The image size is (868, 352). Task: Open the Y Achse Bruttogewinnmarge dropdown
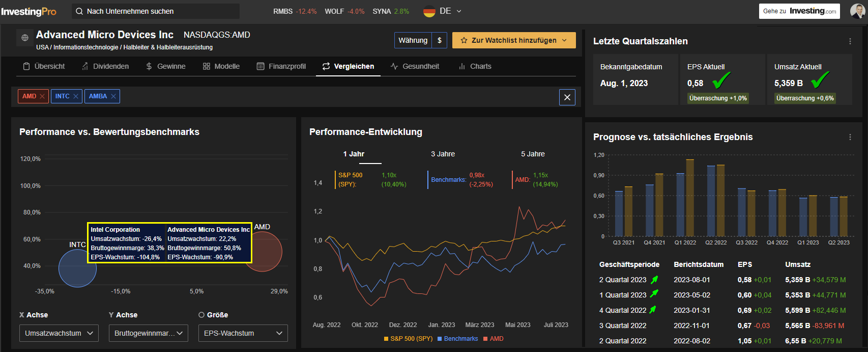149,333
